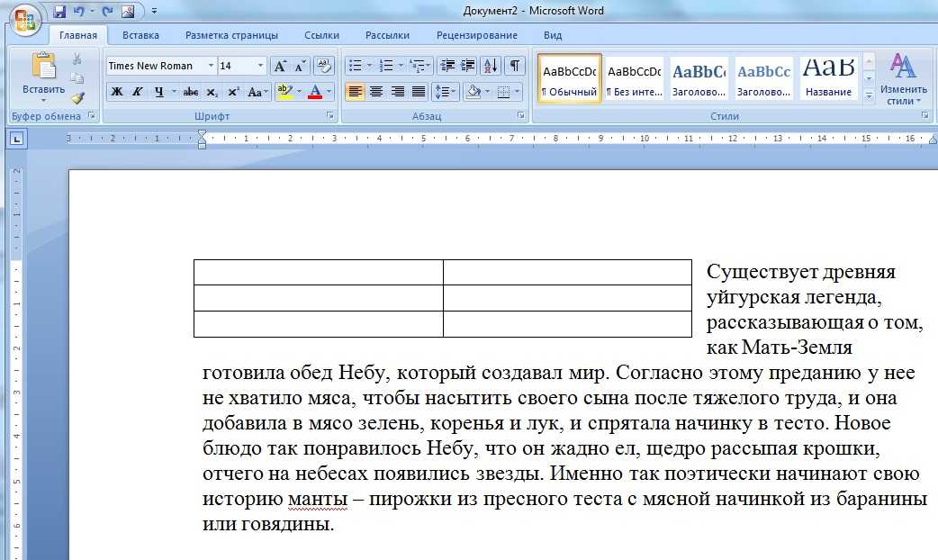Open the Вид ribbon tab
Image resolution: width=938 pixels, height=560 pixels.
click(x=552, y=35)
